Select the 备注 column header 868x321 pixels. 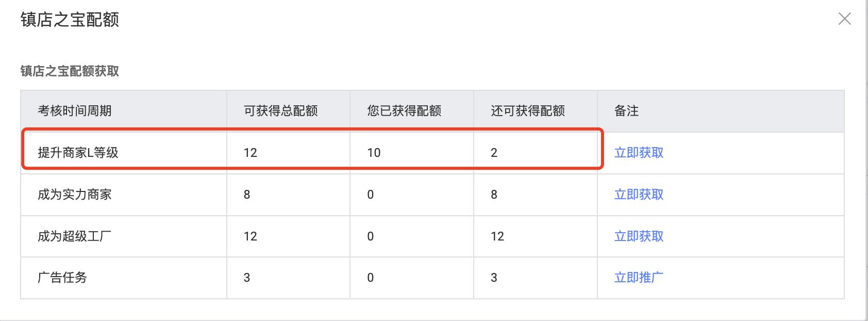627,111
